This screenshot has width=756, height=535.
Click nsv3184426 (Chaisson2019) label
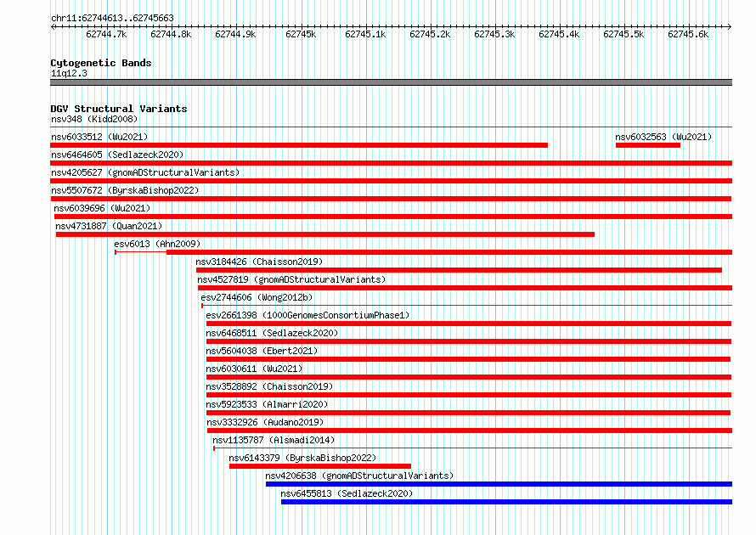(x=259, y=262)
